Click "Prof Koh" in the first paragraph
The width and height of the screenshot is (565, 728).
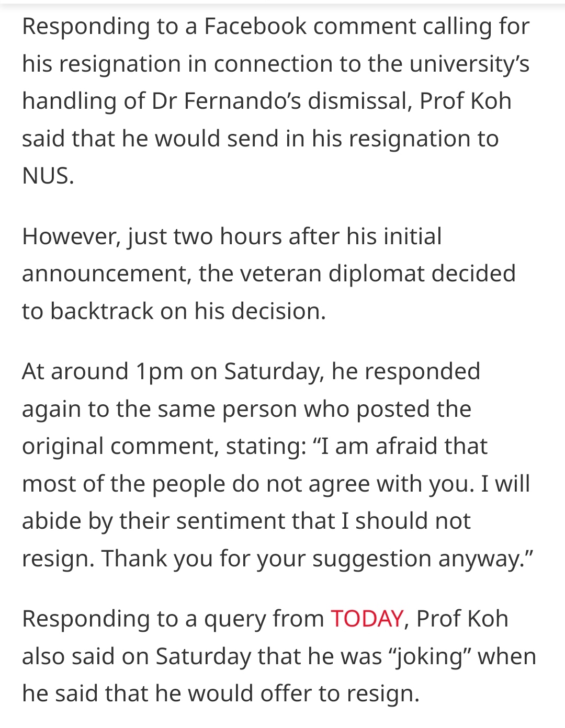click(466, 101)
